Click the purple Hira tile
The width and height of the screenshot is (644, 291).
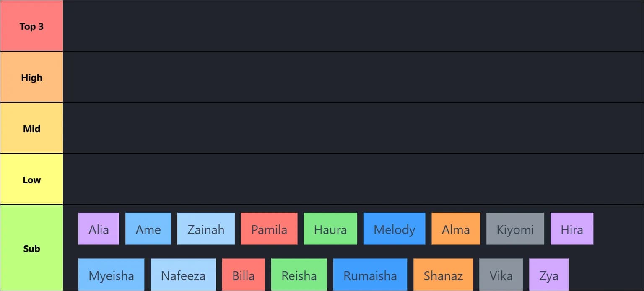point(572,229)
